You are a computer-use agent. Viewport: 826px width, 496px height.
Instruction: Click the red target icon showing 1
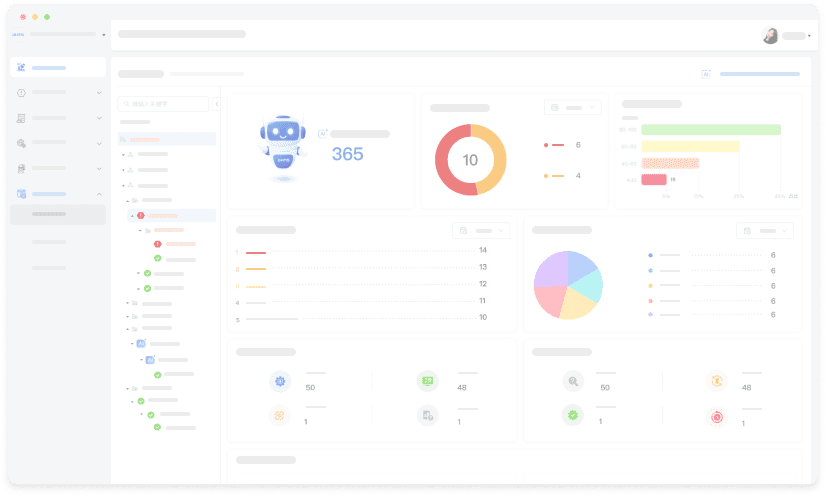coord(716,416)
